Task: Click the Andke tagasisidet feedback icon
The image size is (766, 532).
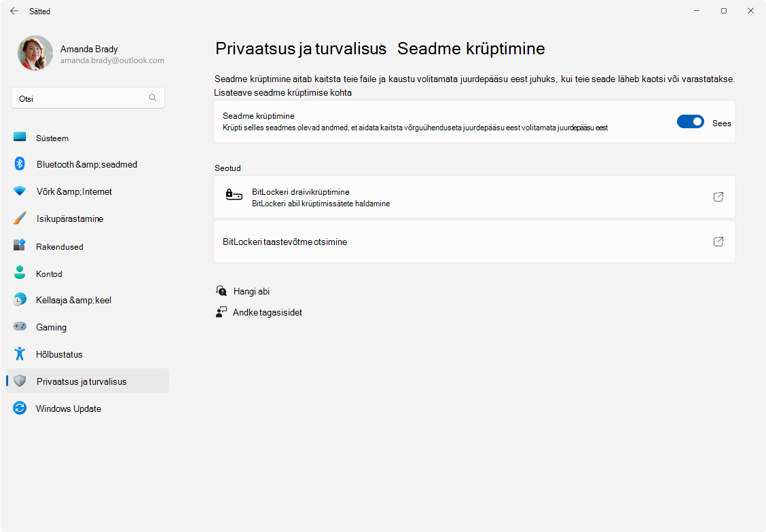Action: click(x=221, y=312)
